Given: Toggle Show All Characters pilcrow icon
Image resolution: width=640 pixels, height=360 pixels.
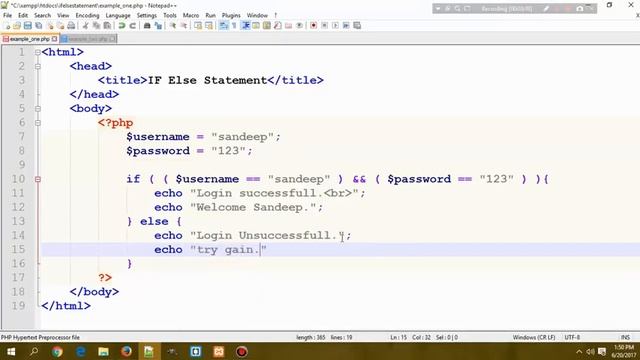Looking at the screenshot, I should point(234,26).
